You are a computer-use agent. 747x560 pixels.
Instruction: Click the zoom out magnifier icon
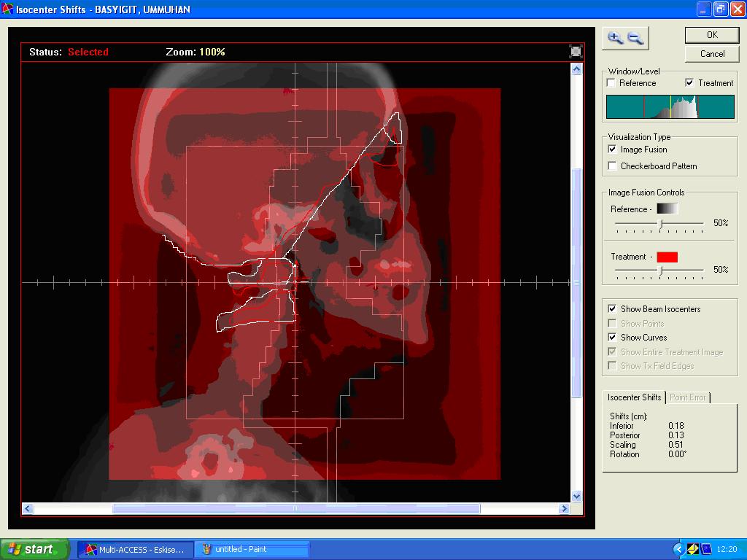[x=635, y=38]
